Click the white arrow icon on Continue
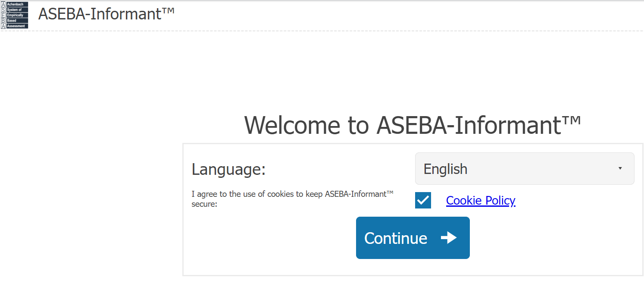The width and height of the screenshot is (644, 281). (x=449, y=238)
